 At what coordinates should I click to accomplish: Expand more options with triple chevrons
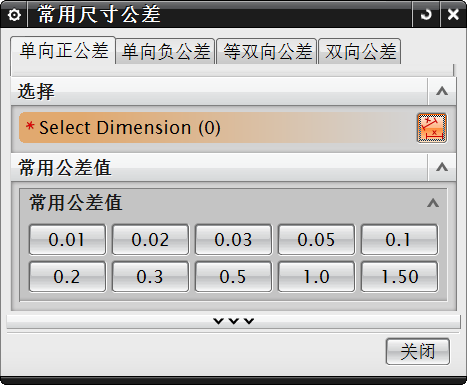pos(233,321)
